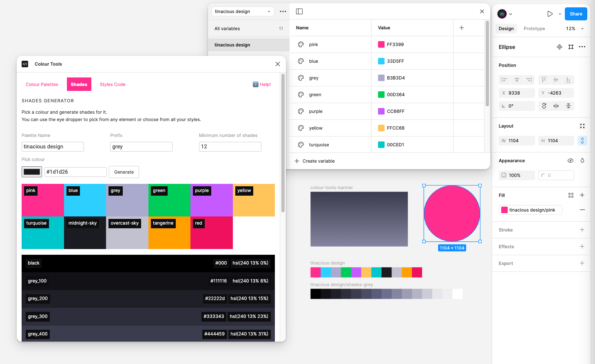
Task: Click Create variable
Action: coord(314,161)
